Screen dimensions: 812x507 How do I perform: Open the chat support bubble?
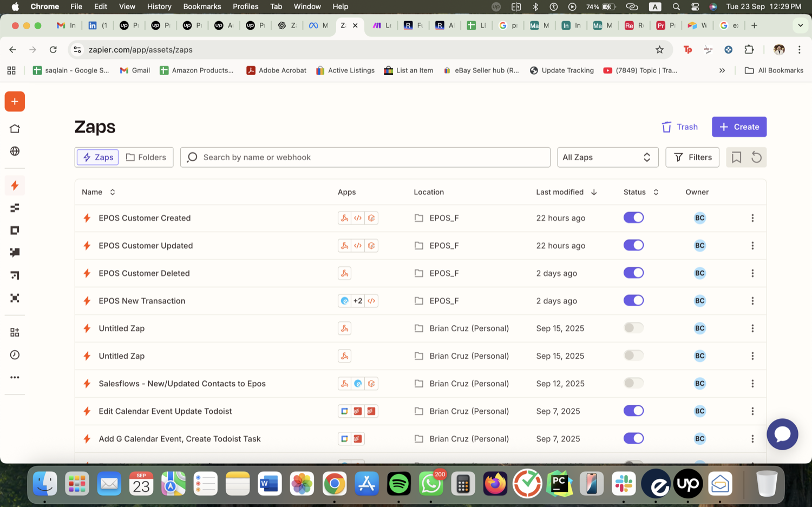point(782,434)
